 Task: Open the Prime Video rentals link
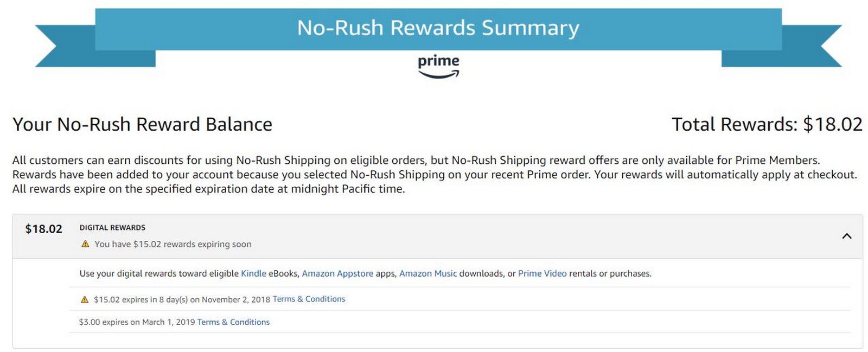[542, 273]
